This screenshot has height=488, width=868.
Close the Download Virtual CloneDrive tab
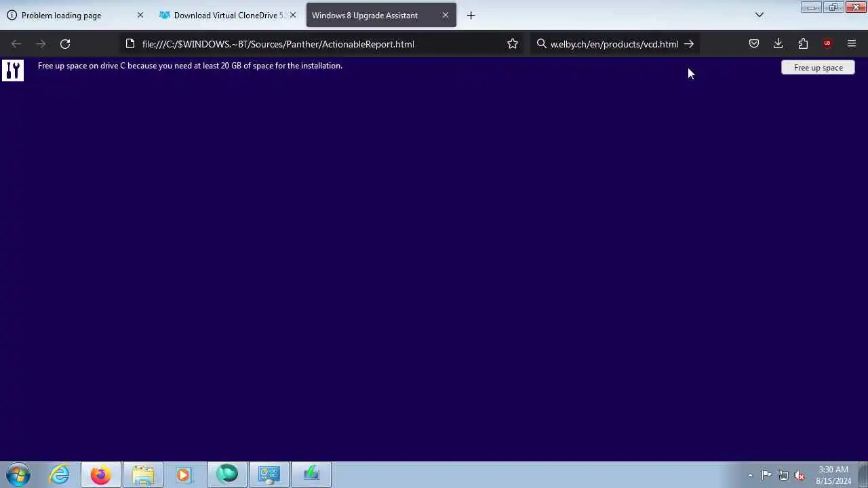[293, 15]
